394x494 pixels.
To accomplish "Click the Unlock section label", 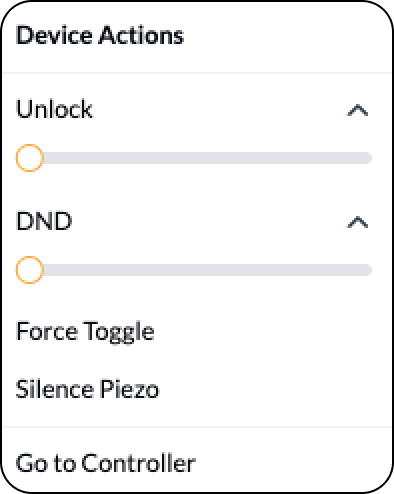I will tap(54, 109).
